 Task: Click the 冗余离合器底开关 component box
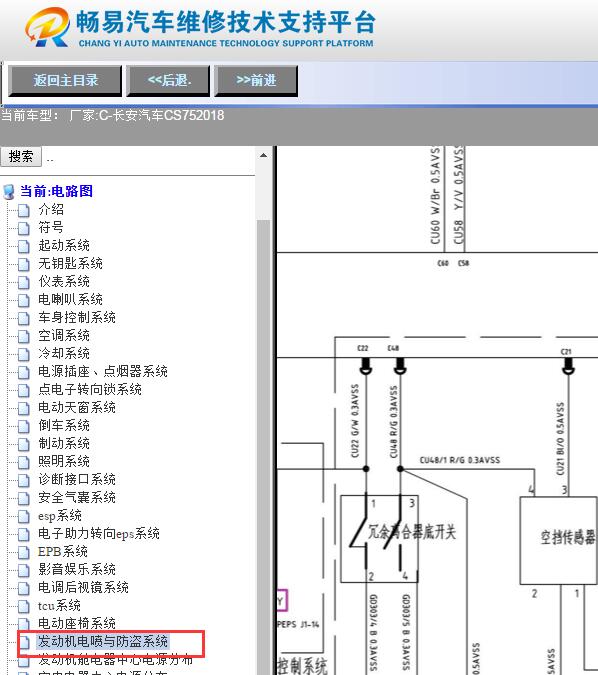pos(379,539)
